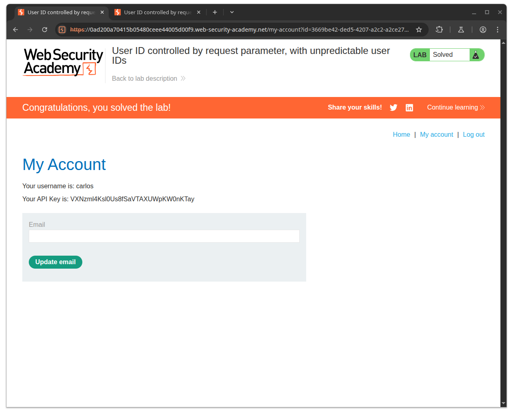Open the browser extensions puzzle icon

(x=439, y=30)
